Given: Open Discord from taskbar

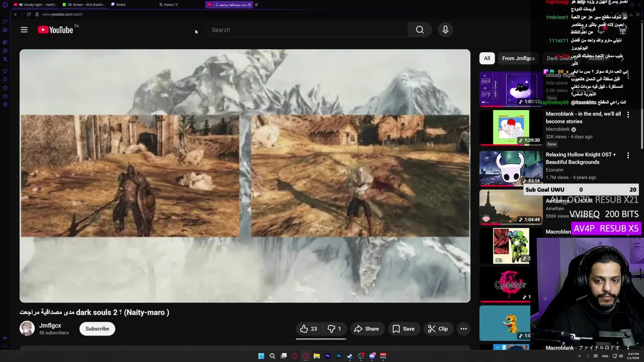Looking at the screenshot, I should coord(372,356).
